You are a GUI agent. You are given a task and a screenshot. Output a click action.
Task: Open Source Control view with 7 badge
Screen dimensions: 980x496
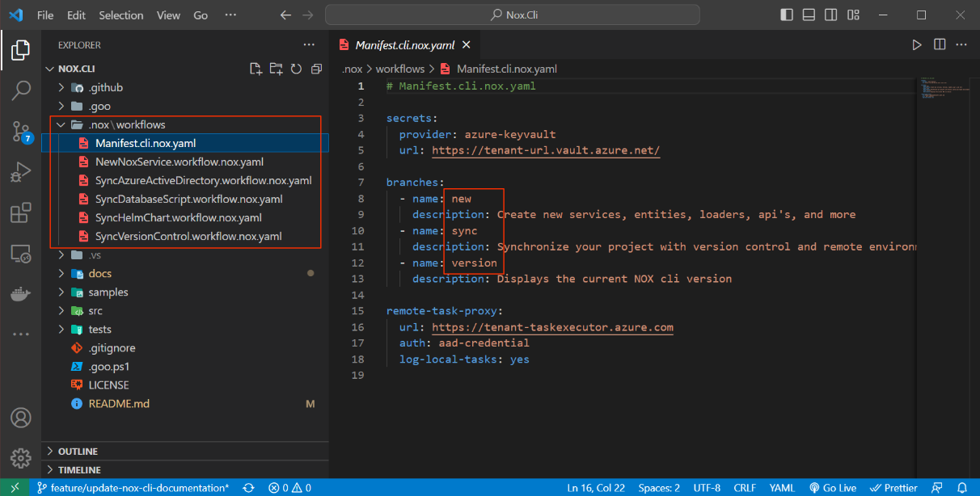[21, 132]
